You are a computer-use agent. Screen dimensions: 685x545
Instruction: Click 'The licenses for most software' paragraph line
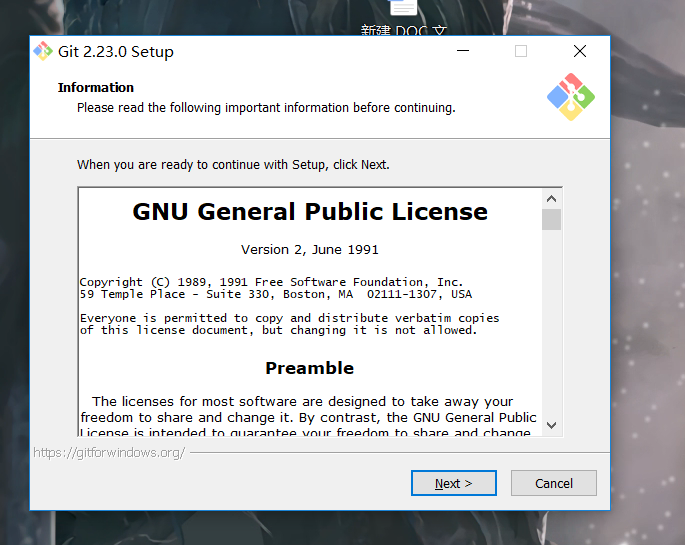click(x=302, y=402)
